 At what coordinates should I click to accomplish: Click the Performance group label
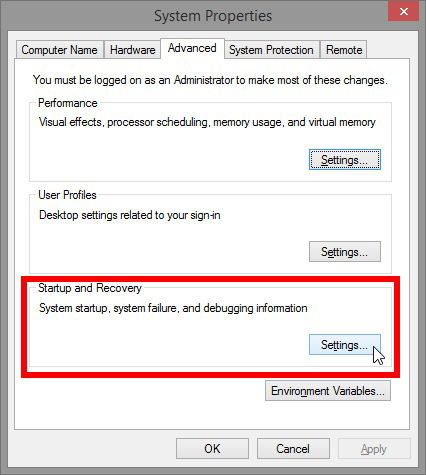tap(68, 103)
